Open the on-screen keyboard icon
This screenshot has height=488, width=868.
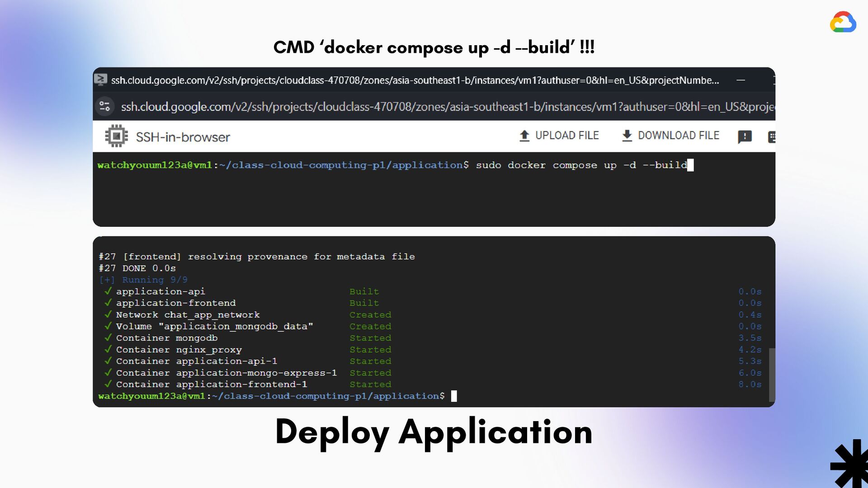[772, 136]
